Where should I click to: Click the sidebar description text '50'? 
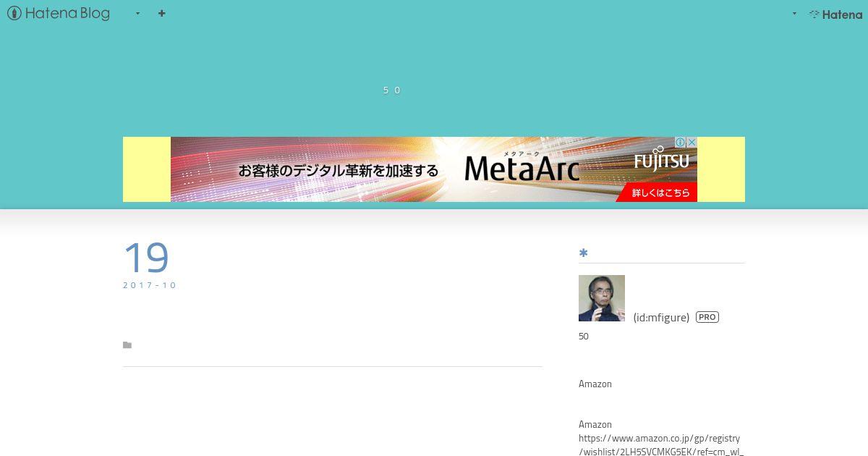point(584,336)
